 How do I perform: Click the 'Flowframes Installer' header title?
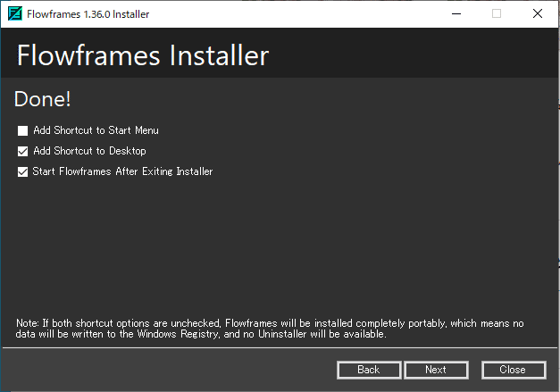click(x=143, y=55)
